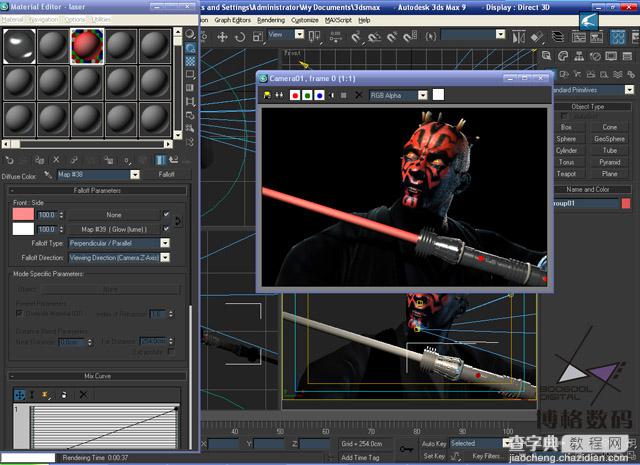Toggle the Angle Snap icon
This screenshot has width=640, height=465.
[373, 37]
